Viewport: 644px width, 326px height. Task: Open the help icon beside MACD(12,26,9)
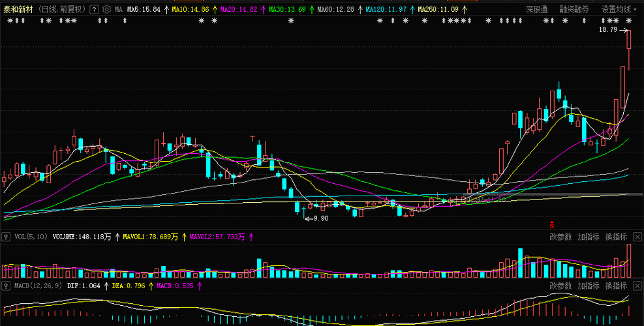(6, 286)
